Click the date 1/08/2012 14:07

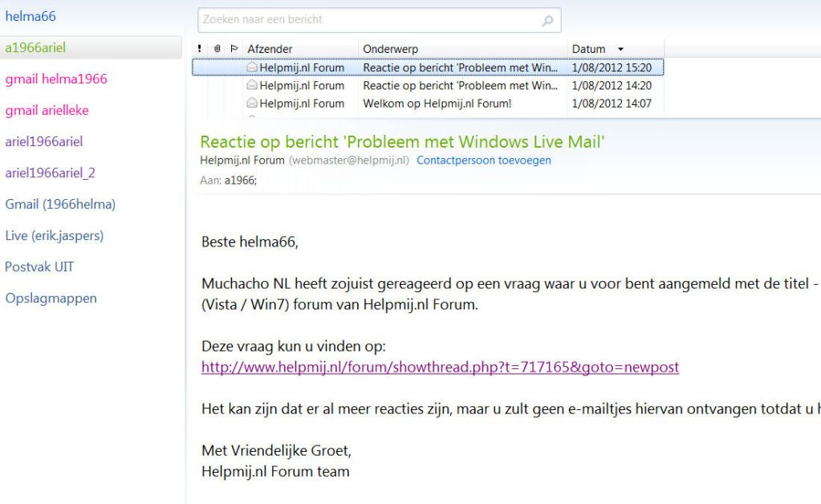pos(612,103)
